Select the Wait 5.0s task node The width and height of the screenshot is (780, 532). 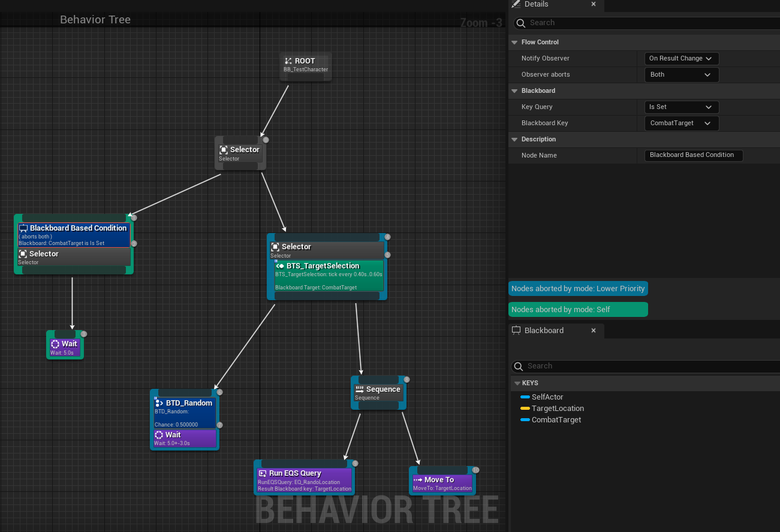point(65,347)
